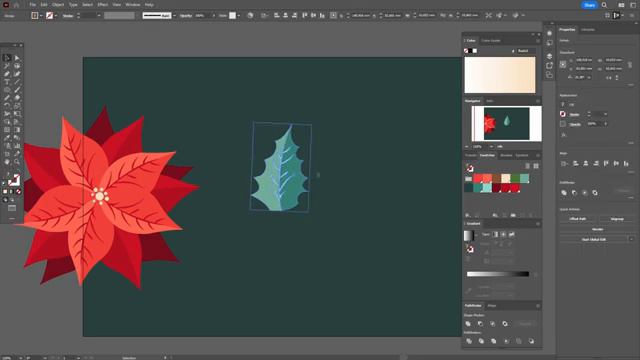Image resolution: width=640 pixels, height=360 pixels.
Task: Pick a color from the cream color ramp
Action: 500,75
